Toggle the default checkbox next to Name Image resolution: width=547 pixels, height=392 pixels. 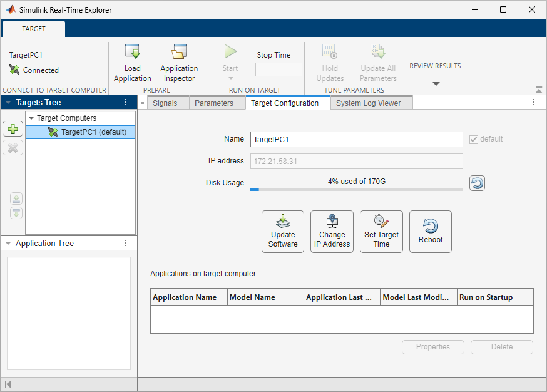(474, 139)
